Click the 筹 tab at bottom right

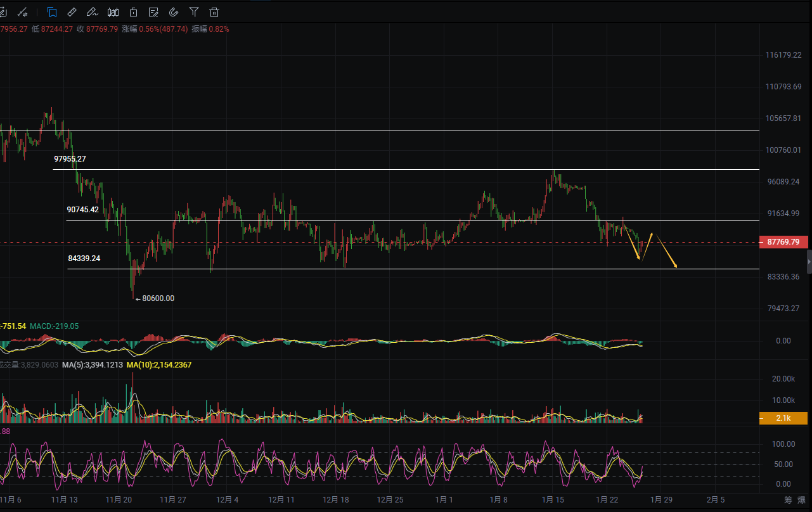pyautogui.click(x=788, y=500)
